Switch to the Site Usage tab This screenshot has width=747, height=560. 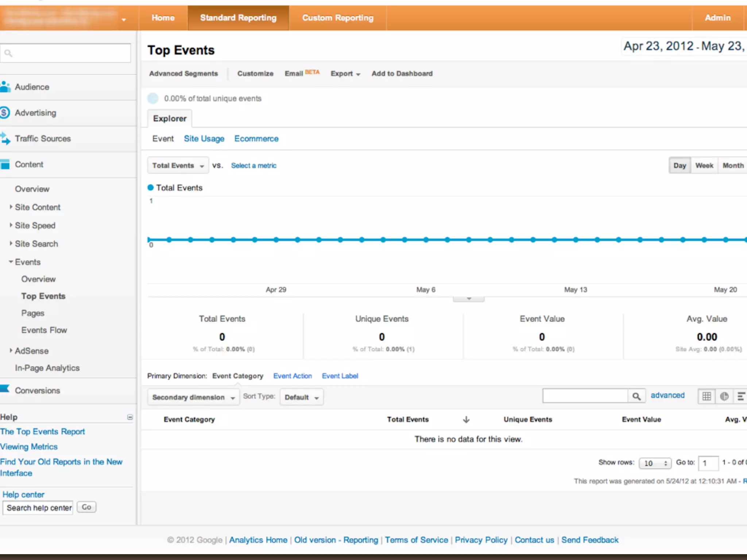[x=204, y=139]
